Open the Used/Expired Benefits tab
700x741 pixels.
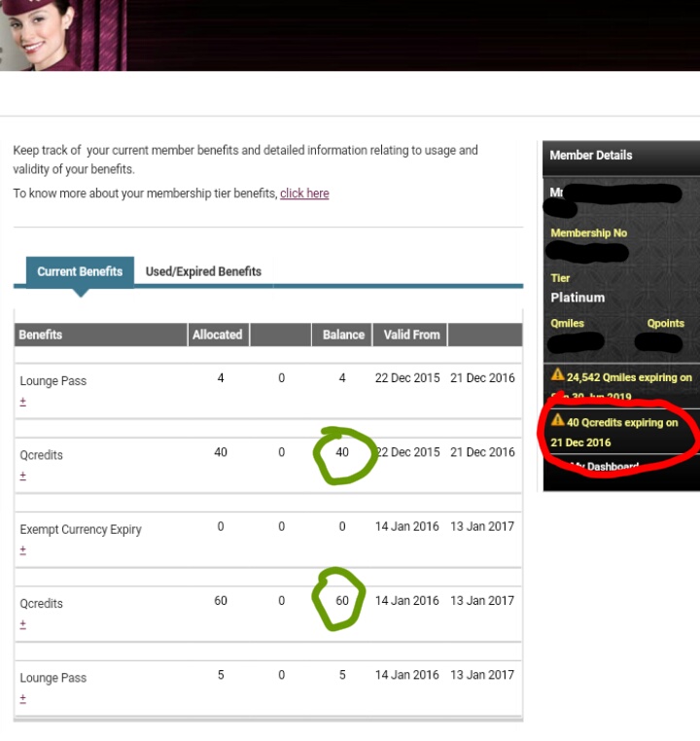(x=203, y=271)
